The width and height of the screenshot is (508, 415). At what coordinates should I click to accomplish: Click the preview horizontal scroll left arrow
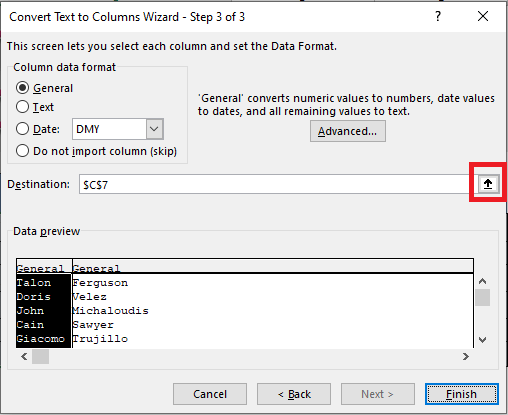coord(24,357)
